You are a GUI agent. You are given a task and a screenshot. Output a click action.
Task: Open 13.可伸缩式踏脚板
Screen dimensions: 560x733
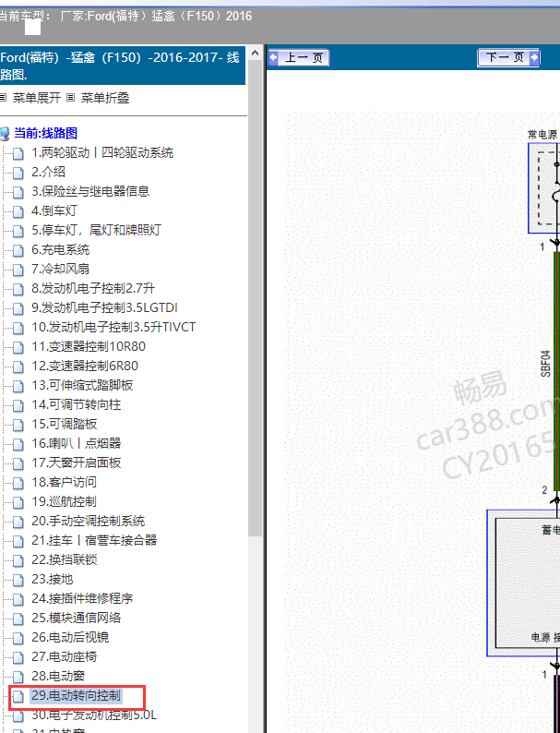coord(82,385)
